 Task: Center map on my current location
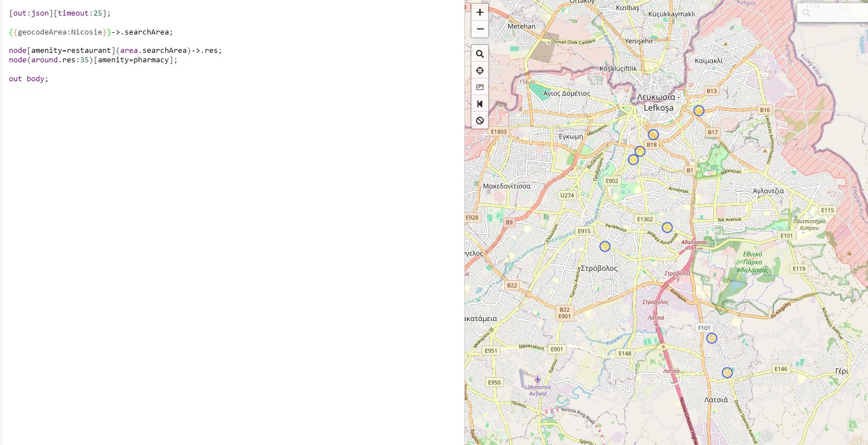coord(479,71)
